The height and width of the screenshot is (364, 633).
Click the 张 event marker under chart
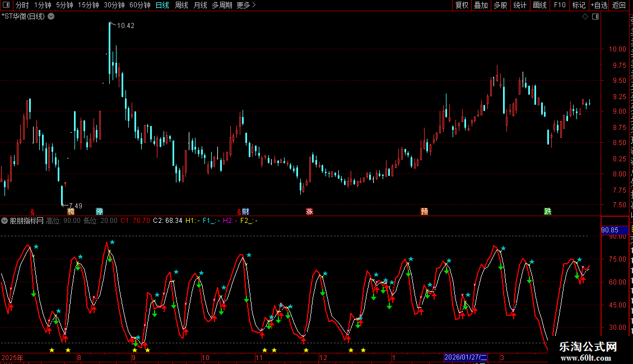click(309, 212)
